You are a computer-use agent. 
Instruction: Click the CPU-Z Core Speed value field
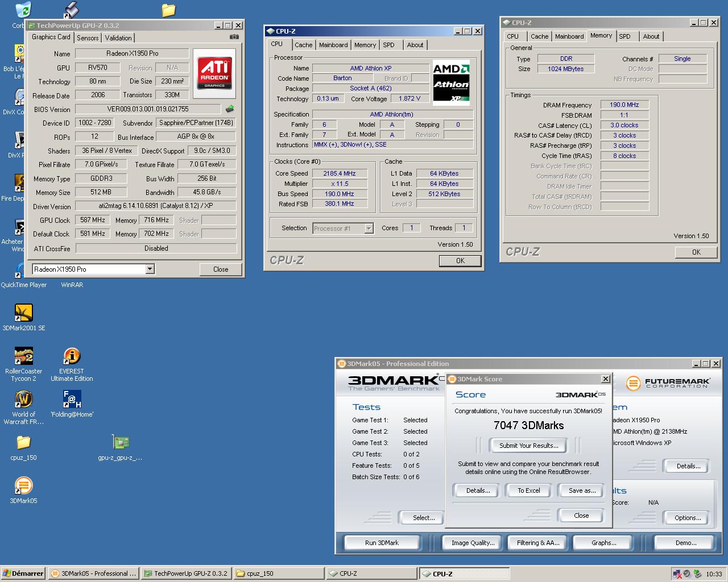click(340, 173)
